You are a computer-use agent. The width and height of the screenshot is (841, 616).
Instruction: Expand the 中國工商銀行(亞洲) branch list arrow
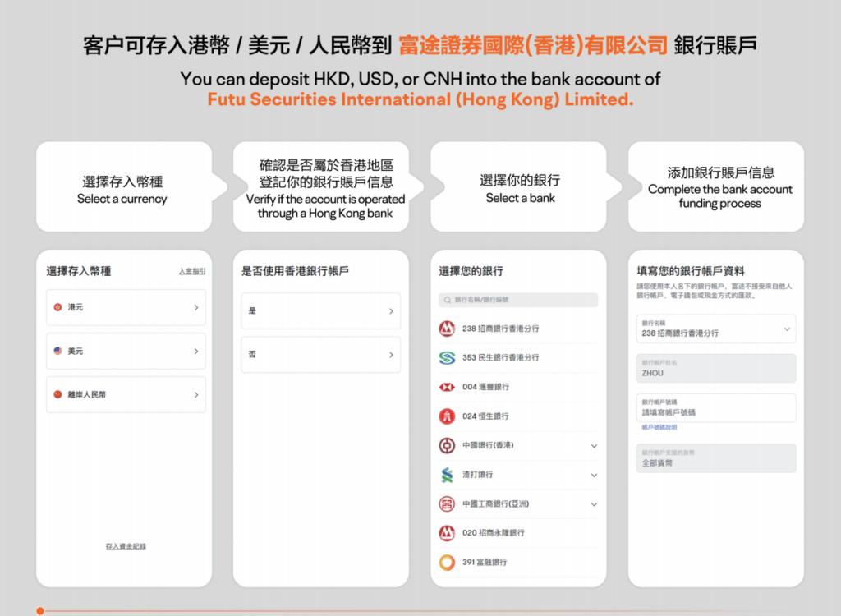click(x=594, y=504)
